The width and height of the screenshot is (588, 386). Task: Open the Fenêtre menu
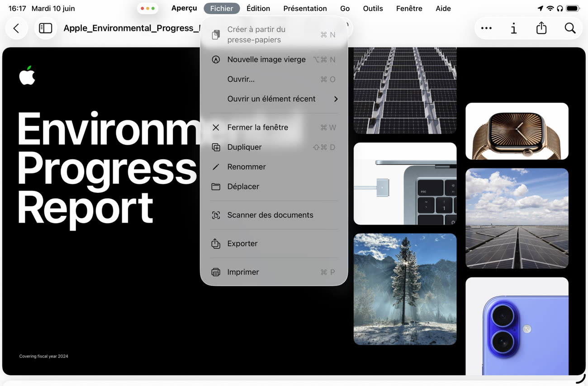pyautogui.click(x=409, y=8)
